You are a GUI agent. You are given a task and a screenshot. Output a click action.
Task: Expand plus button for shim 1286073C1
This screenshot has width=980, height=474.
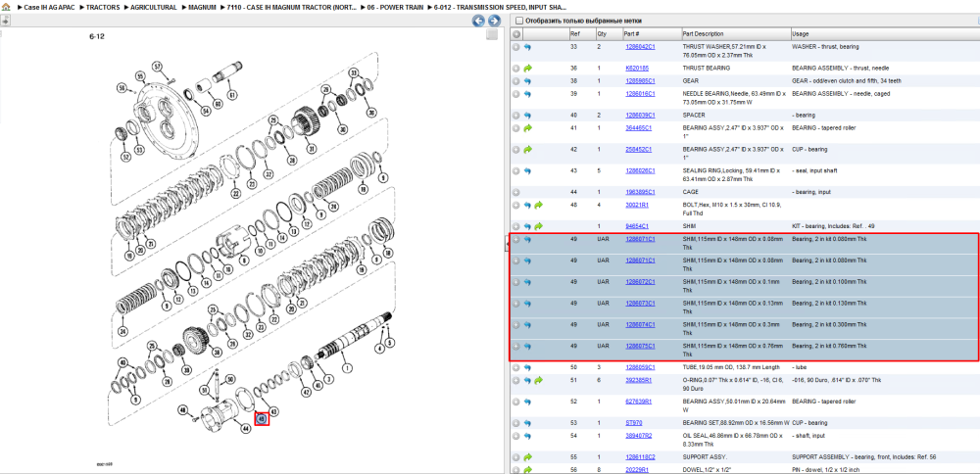click(x=516, y=304)
